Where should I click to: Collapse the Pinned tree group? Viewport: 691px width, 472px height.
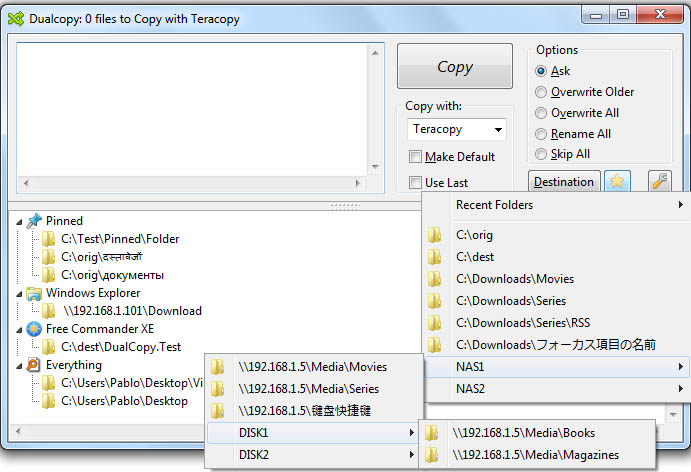point(21,221)
